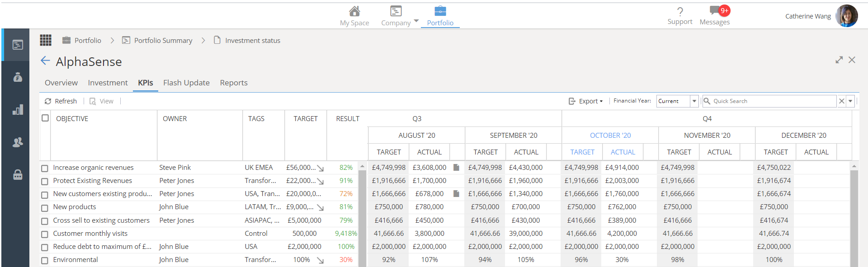The width and height of the screenshot is (868, 267).
Task: Expand the panel to full screen
Action: pyautogui.click(x=839, y=60)
